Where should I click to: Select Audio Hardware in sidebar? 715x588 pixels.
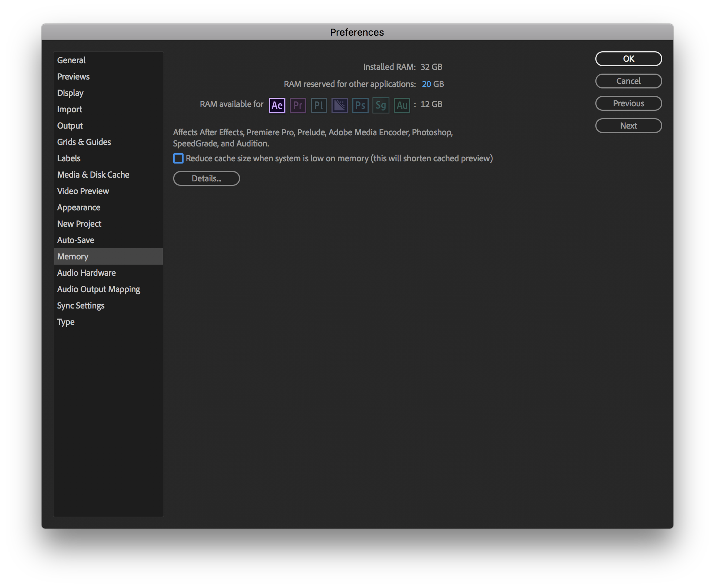86,273
